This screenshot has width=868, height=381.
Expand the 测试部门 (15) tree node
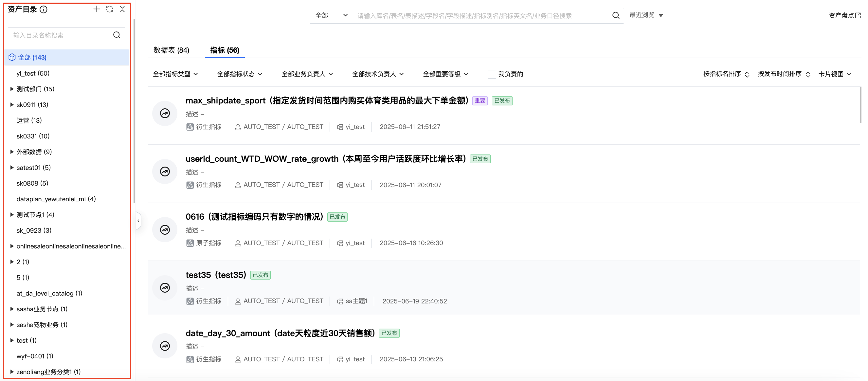(x=12, y=89)
